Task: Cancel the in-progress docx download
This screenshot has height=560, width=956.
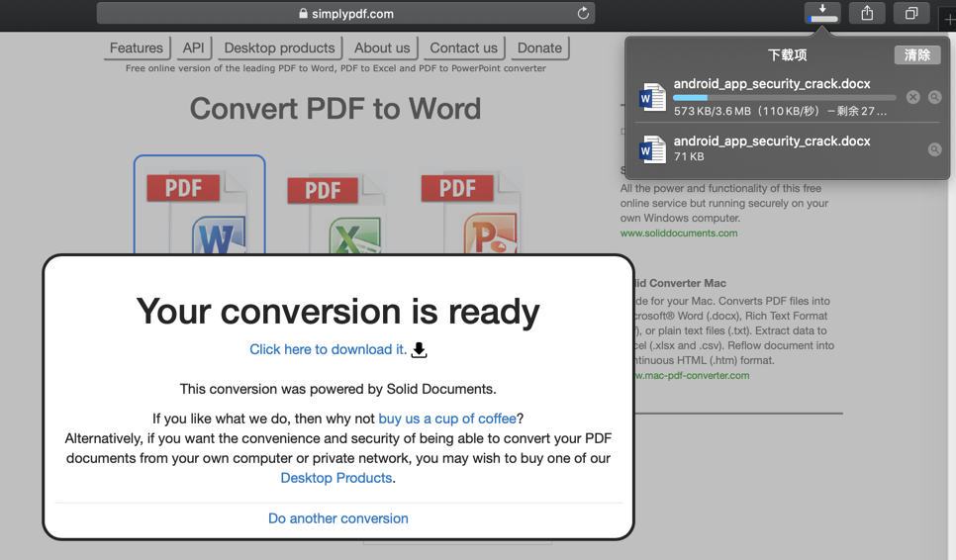Action: 912,97
